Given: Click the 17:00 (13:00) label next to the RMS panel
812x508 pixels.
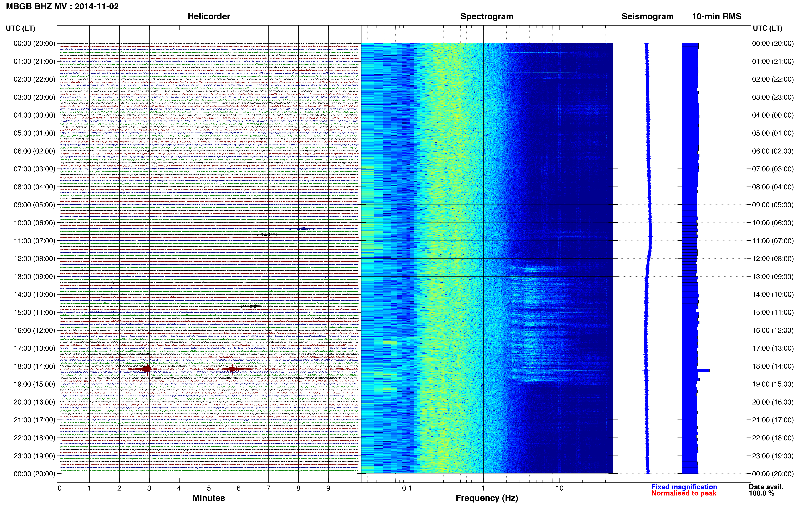Looking at the screenshot, I should [773, 348].
